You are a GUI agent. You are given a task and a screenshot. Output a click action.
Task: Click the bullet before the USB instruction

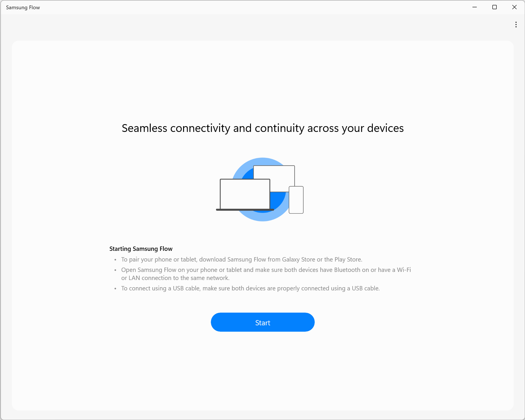[x=115, y=289]
